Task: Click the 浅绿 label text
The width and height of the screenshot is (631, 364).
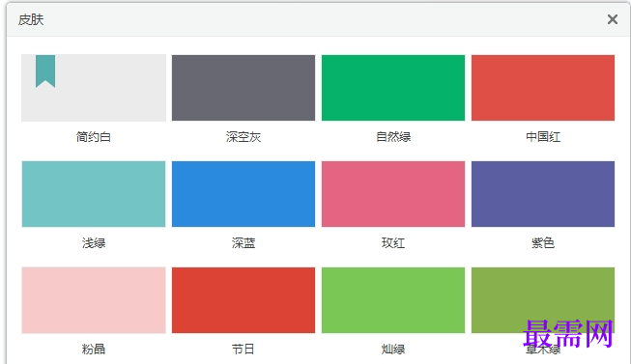Action: point(94,243)
